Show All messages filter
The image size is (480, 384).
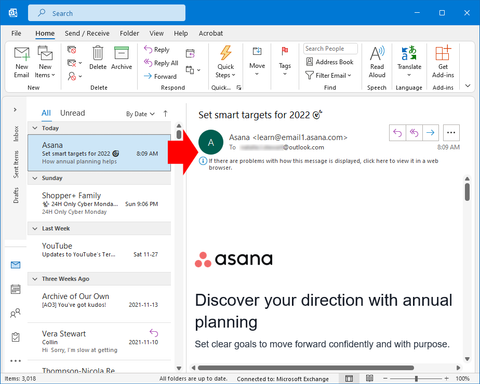point(46,113)
